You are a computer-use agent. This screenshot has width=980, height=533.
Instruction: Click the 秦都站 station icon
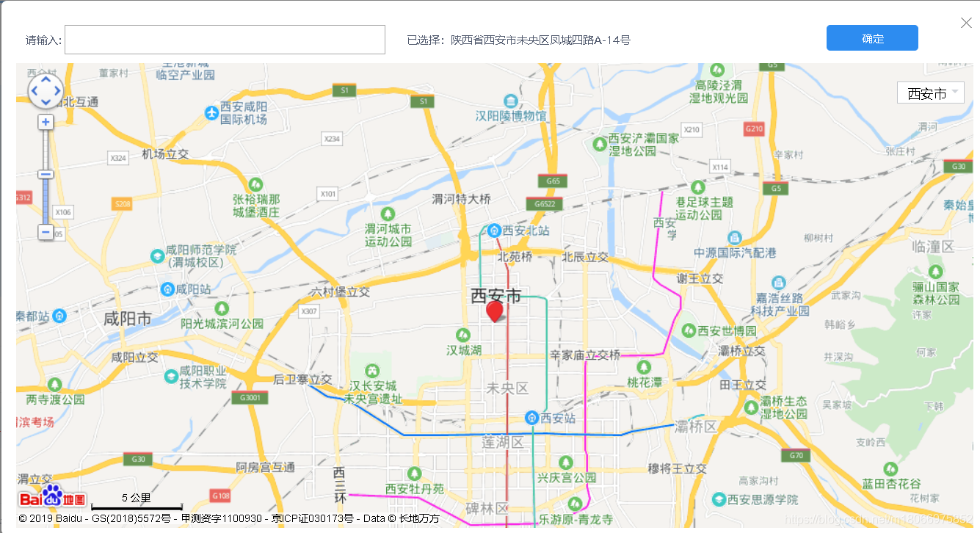coord(59,316)
